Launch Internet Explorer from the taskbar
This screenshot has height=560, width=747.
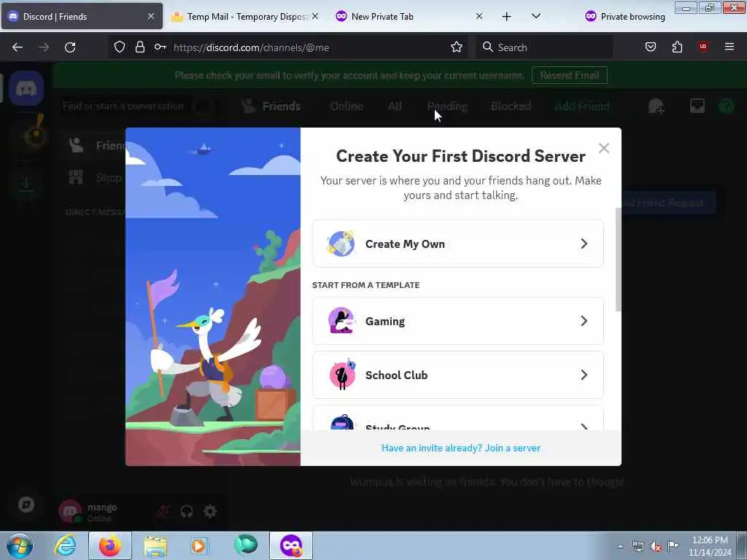(x=65, y=545)
